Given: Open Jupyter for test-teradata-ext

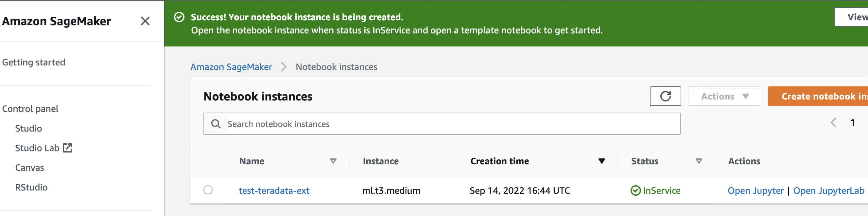Looking at the screenshot, I should [756, 190].
